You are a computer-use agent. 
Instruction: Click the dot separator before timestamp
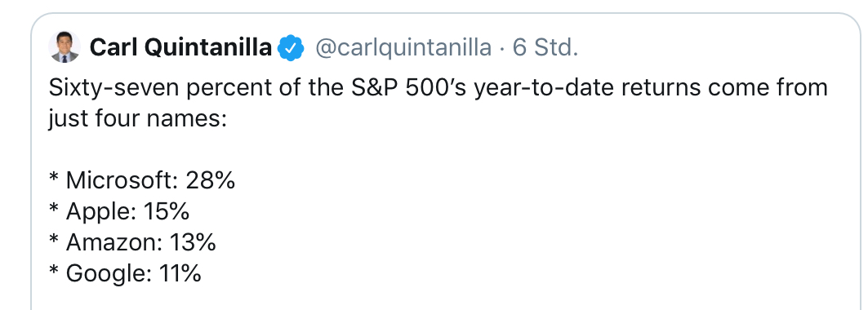coord(502,49)
